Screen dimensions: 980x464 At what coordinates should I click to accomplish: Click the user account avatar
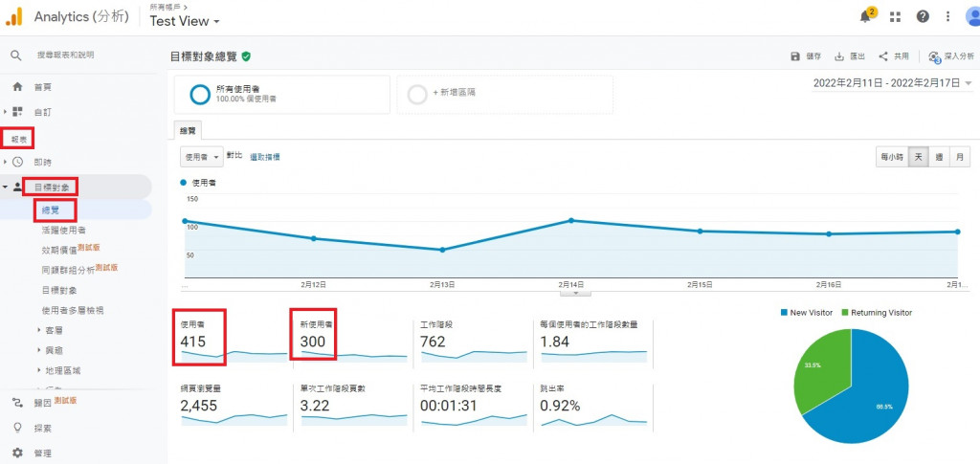click(973, 17)
